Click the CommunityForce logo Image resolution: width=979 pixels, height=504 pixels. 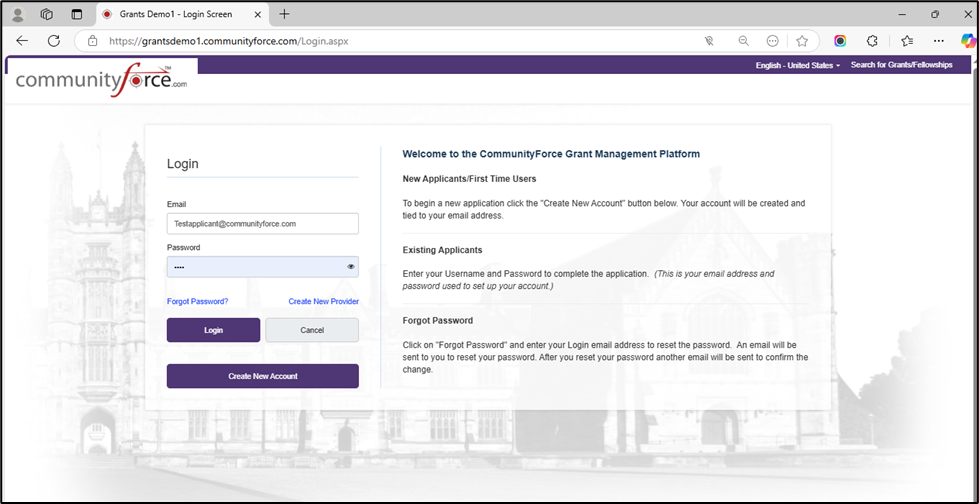(101, 81)
